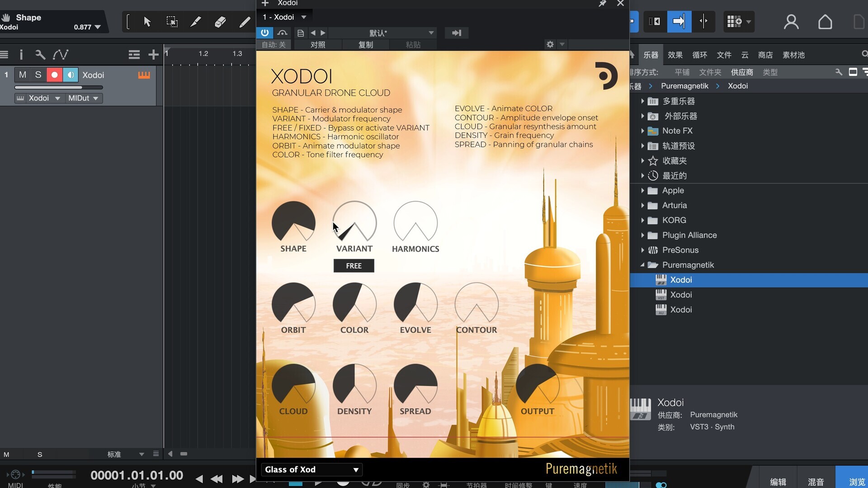
Task: Select highlighted Xodoi instrument in browser
Action: coord(748,280)
